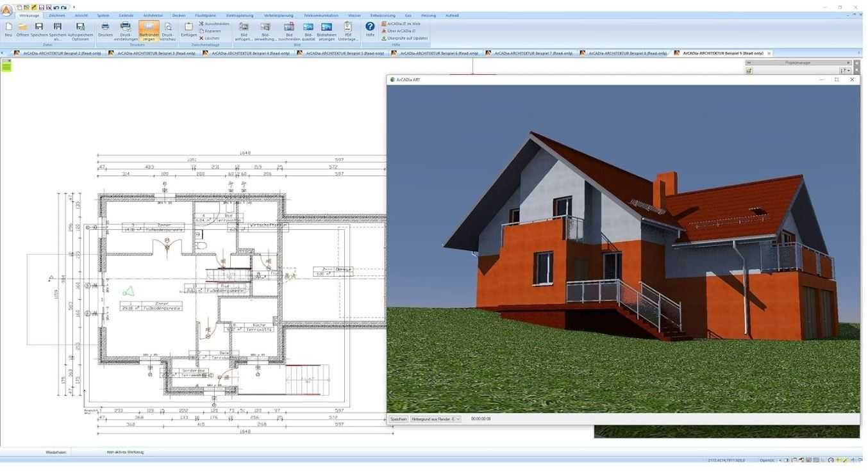Click the ArCADia application logo button
Image resolution: width=868 pixels, height=472 pixels.
click(6, 10)
